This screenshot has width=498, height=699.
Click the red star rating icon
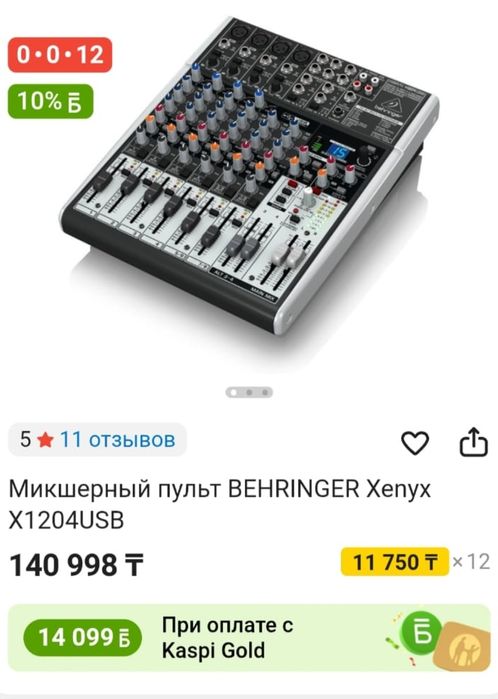45,440
